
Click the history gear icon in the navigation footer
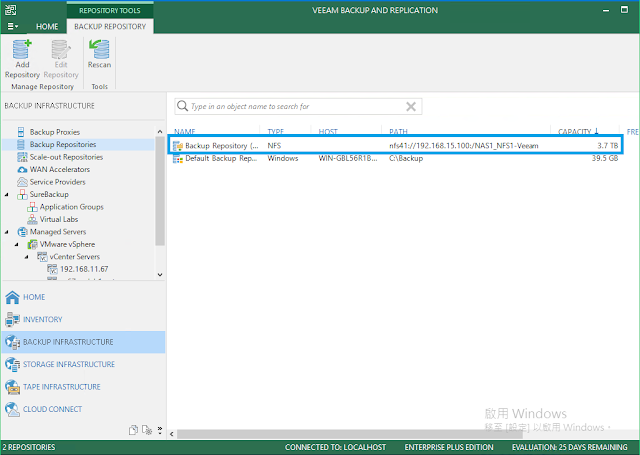pos(147,430)
